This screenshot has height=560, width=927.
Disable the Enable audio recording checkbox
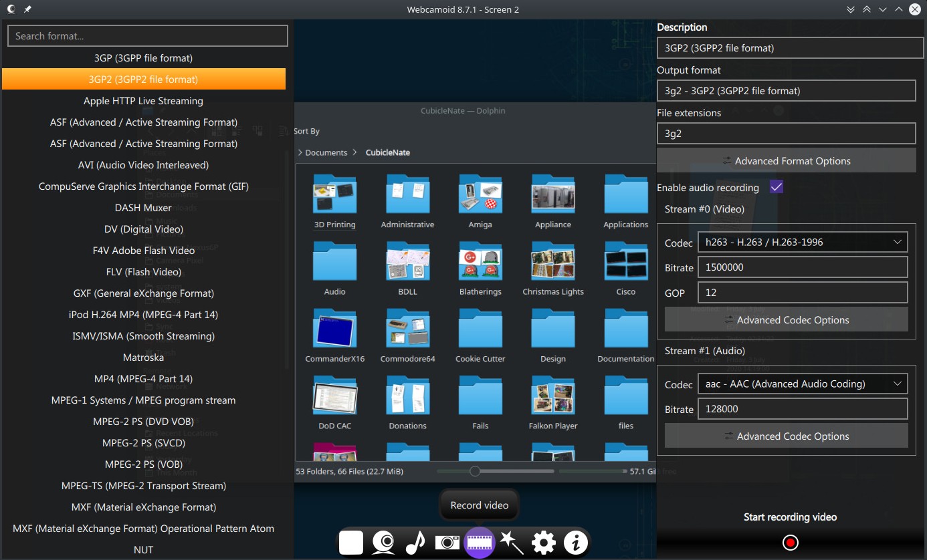777,186
